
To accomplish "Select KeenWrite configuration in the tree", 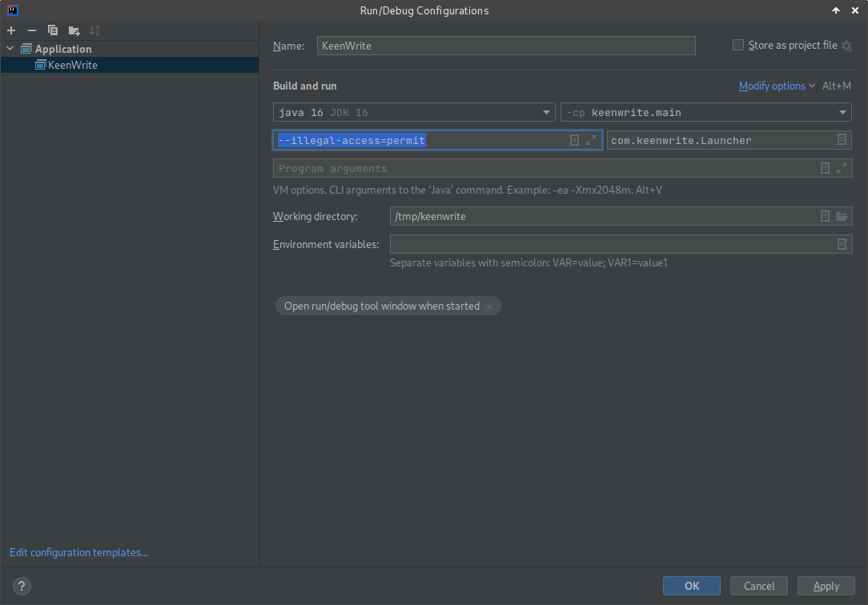I will point(72,65).
